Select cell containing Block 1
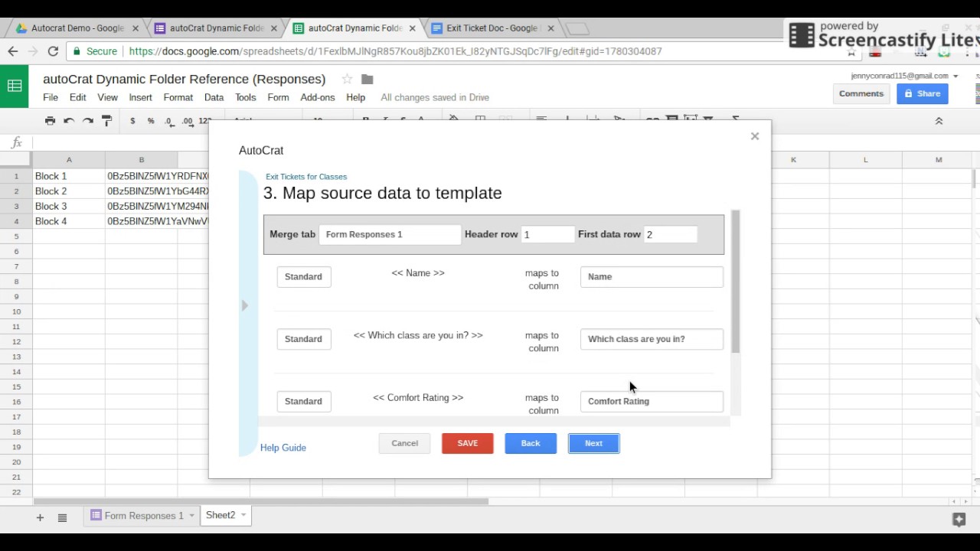980x551 pixels. [69, 176]
